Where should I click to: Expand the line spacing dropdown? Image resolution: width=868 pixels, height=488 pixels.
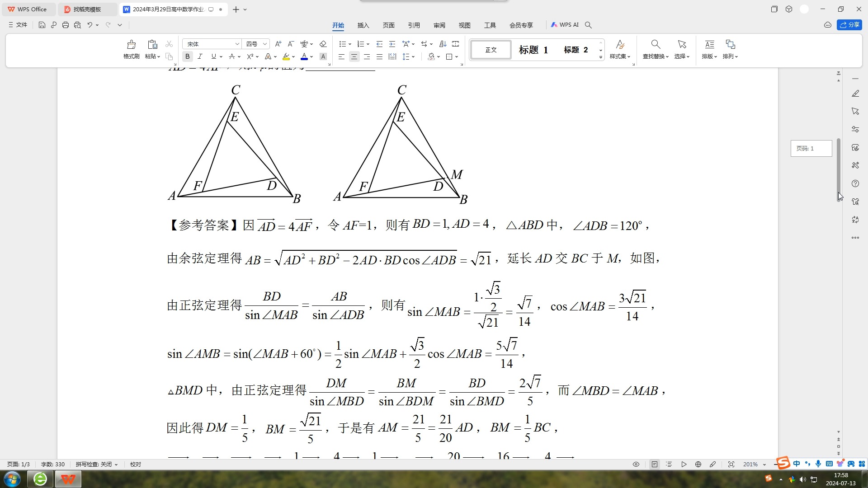[413, 57]
